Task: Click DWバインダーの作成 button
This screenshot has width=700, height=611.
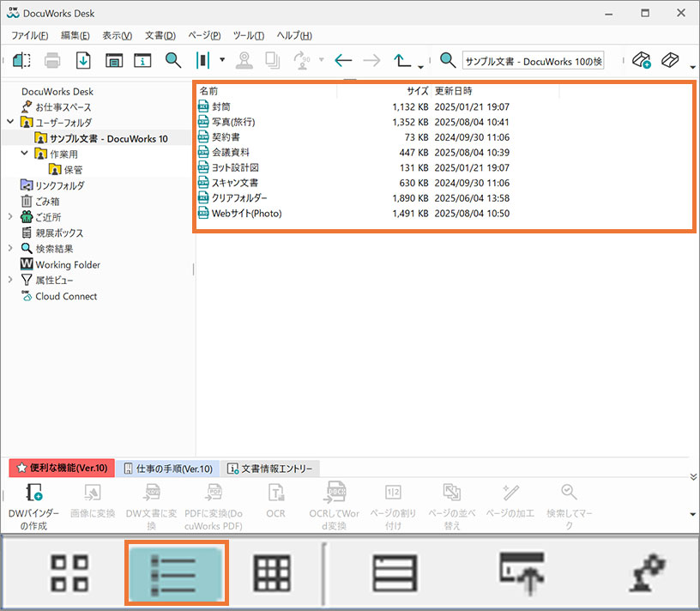Action: (x=34, y=506)
